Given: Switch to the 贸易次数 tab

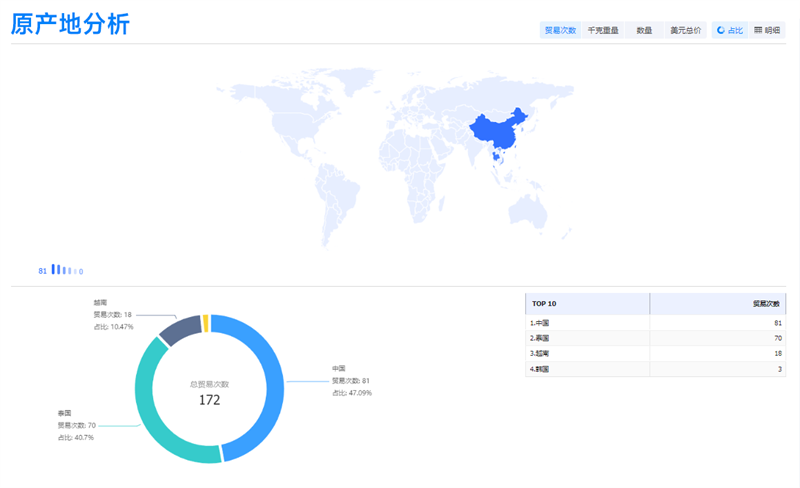Looking at the screenshot, I should (560, 31).
